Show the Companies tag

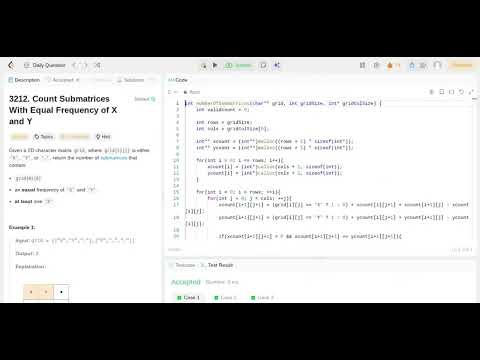[x=75, y=137]
